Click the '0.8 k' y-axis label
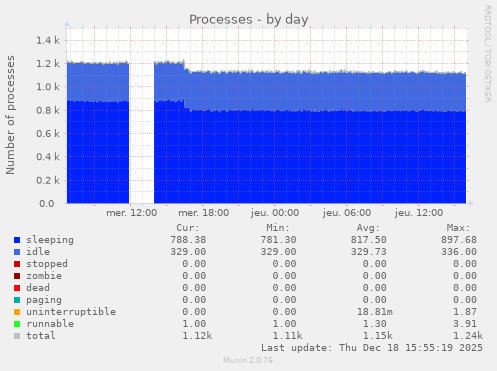Viewport: 497px width, 371px height. point(48,110)
